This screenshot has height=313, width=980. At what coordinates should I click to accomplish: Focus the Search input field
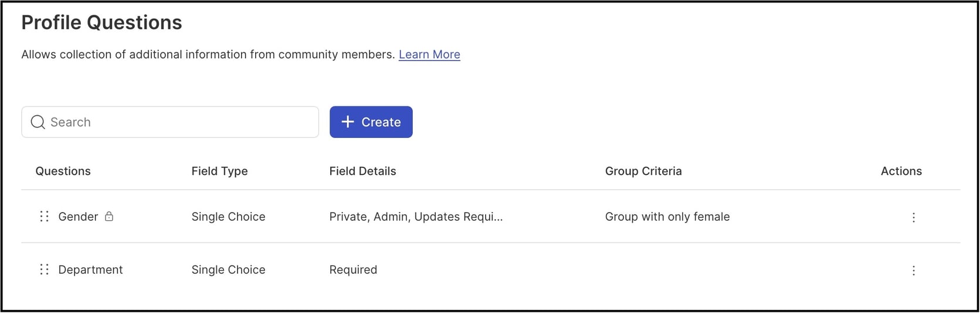click(170, 122)
